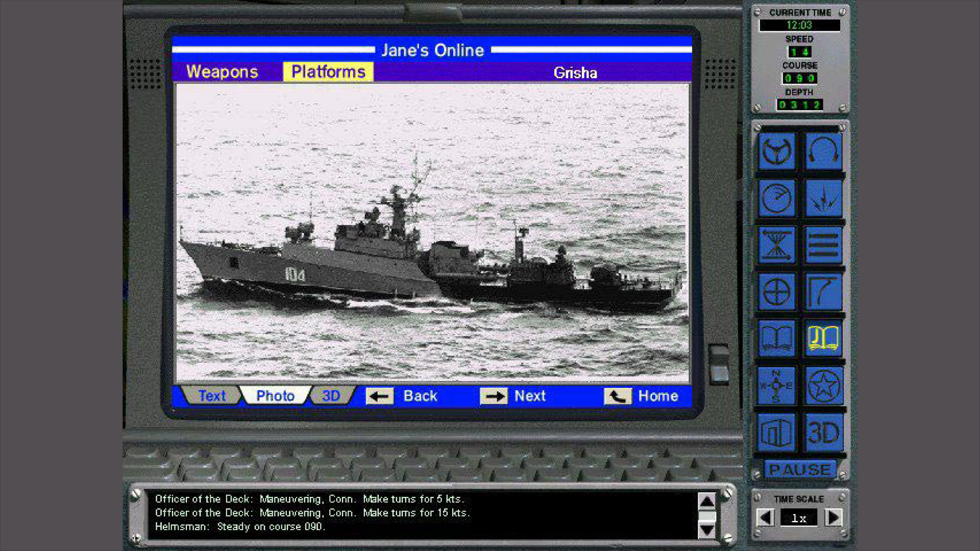Viewport: 980px width, 551px height.
Task: Return Home with the curved arrow button
Action: [x=618, y=396]
